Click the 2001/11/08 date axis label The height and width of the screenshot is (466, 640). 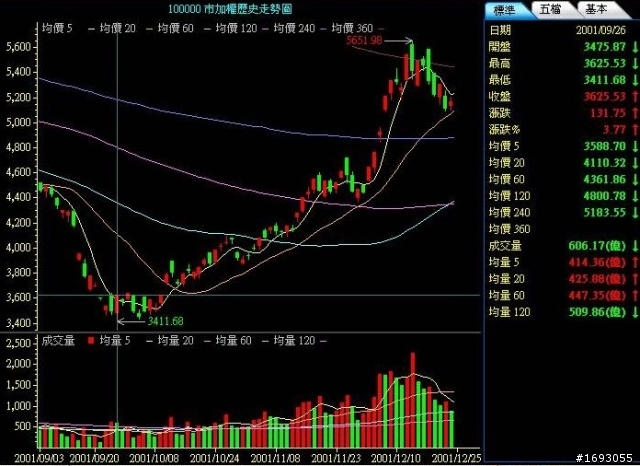pyautogui.click(x=276, y=458)
